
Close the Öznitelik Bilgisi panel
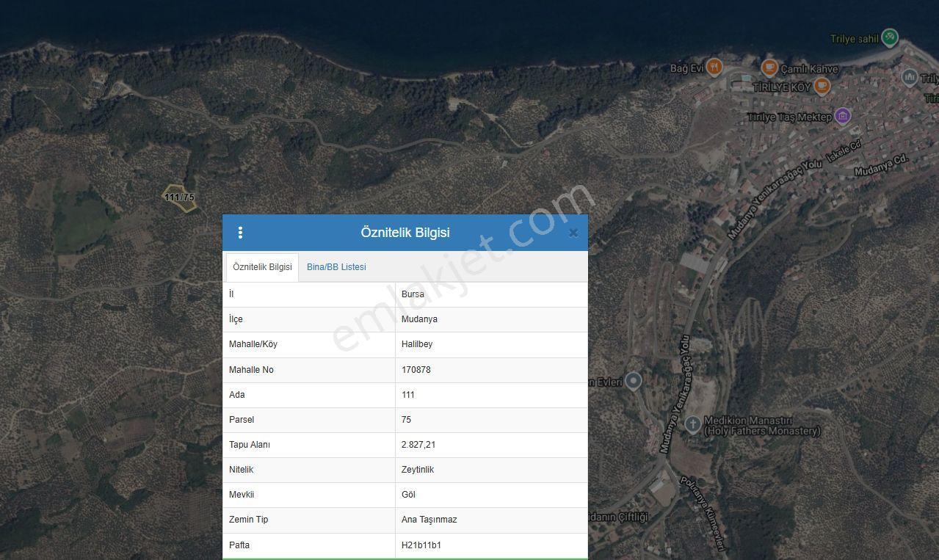click(x=573, y=233)
